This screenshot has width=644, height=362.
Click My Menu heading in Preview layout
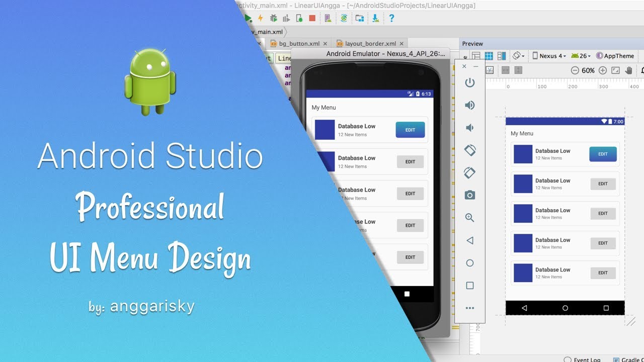(522, 133)
